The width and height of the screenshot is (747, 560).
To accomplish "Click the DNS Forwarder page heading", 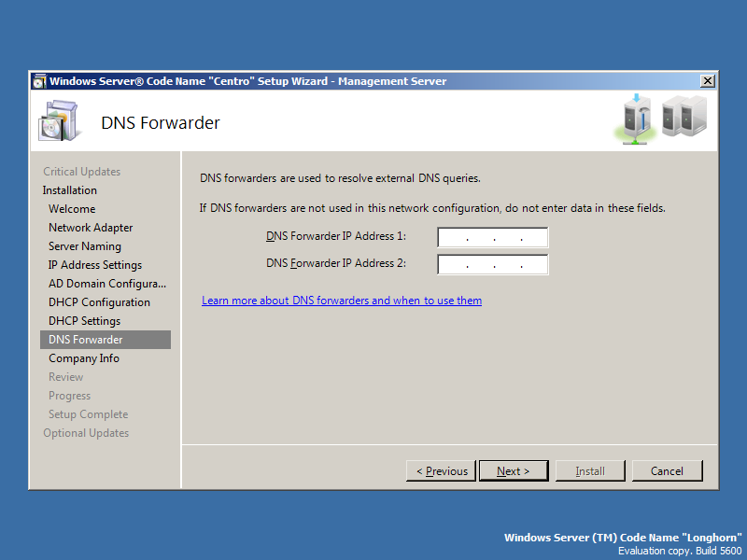I will [161, 123].
